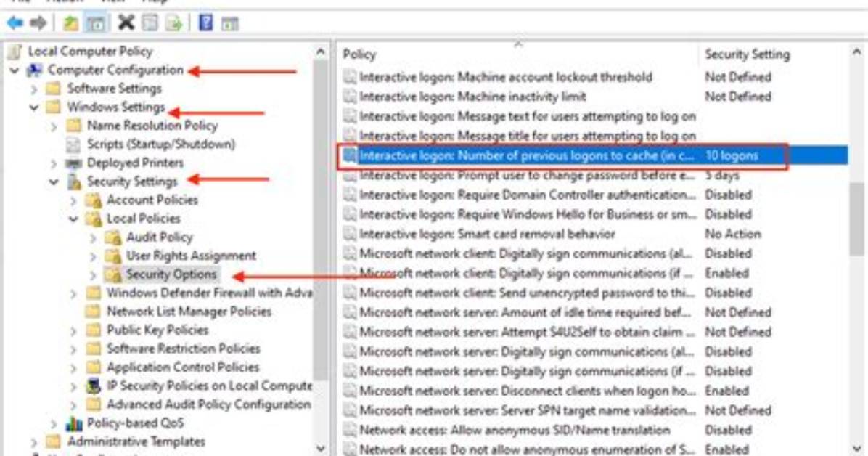Open Help via blue question-mark icon
868x456 pixels.
click(x=206, y=23)
